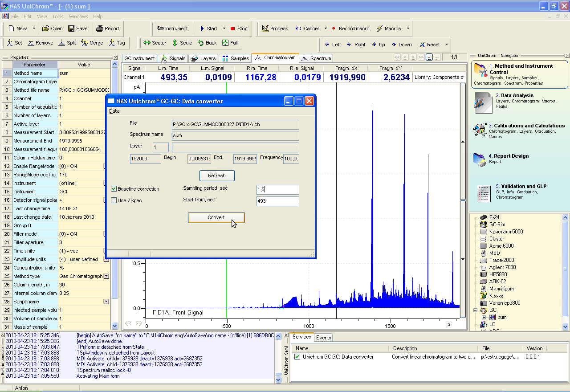Screen dimensions: 570x392
Task: Open the Macros toolbar button
Action: coord(389,29)
